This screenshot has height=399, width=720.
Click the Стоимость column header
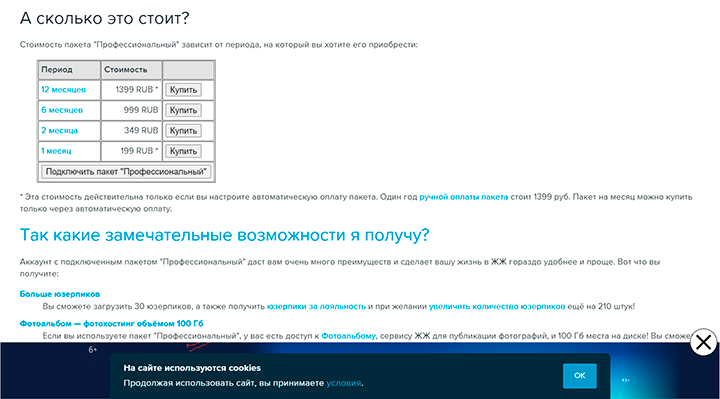tap(131, 70)
